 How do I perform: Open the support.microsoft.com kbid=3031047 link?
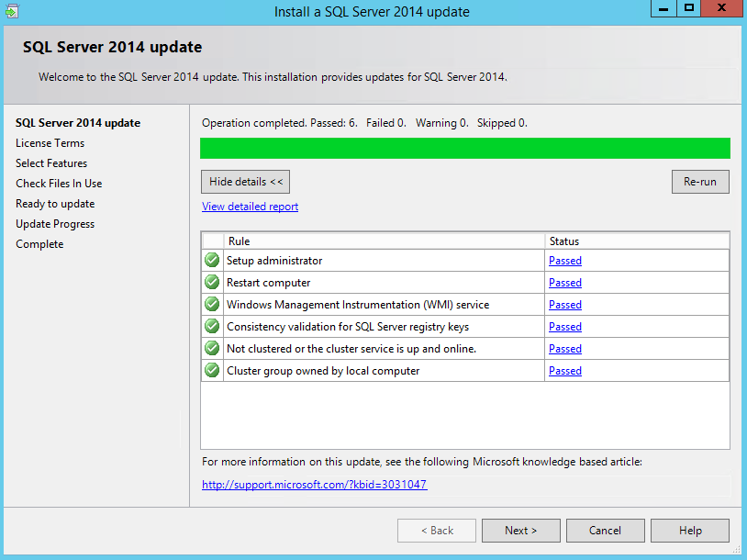coord(315,485)
